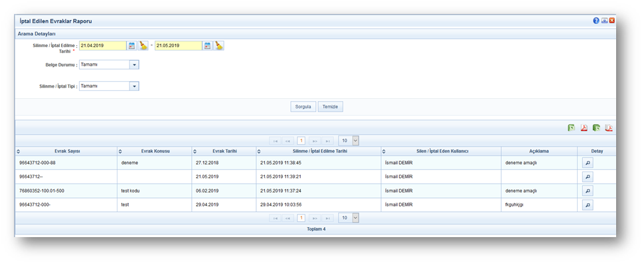Select date cell 06.02.2019
Screen dimensions: 644x265
(224, 191)
